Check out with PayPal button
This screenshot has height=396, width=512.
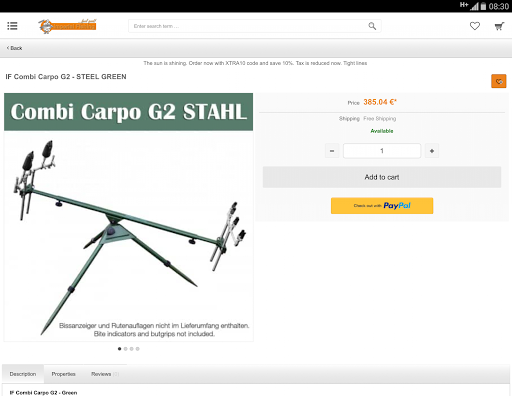click(x=382, y=206)
